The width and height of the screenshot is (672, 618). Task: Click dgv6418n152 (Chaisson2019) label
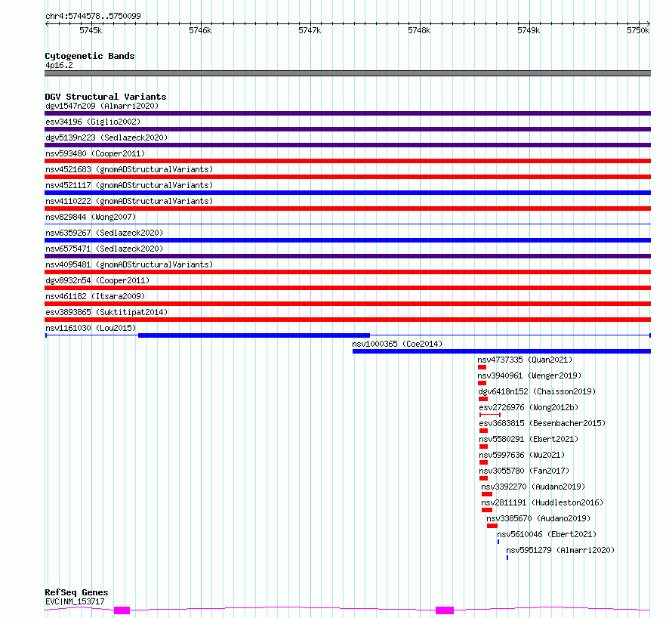tap(537, 391)
